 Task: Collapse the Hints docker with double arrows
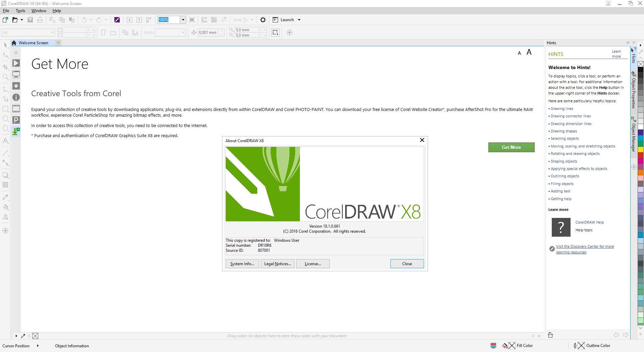628,43
